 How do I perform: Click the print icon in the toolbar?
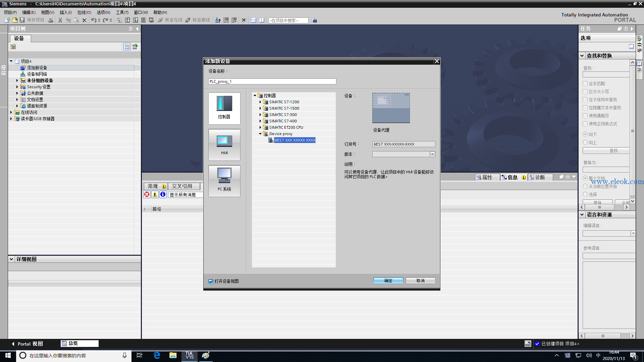tap(51, 20)
